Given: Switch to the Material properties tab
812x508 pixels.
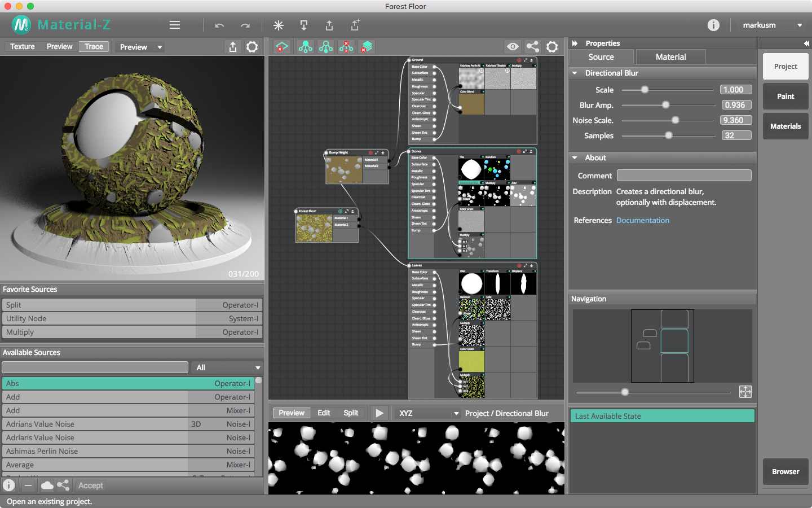Looking at the screenshot, I should [x=670, y=57].
